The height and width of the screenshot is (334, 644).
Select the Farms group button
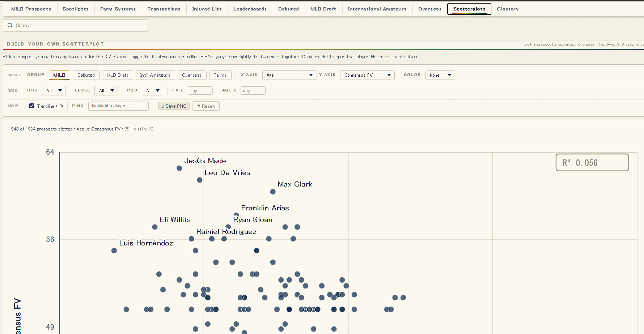click(220, 75)
